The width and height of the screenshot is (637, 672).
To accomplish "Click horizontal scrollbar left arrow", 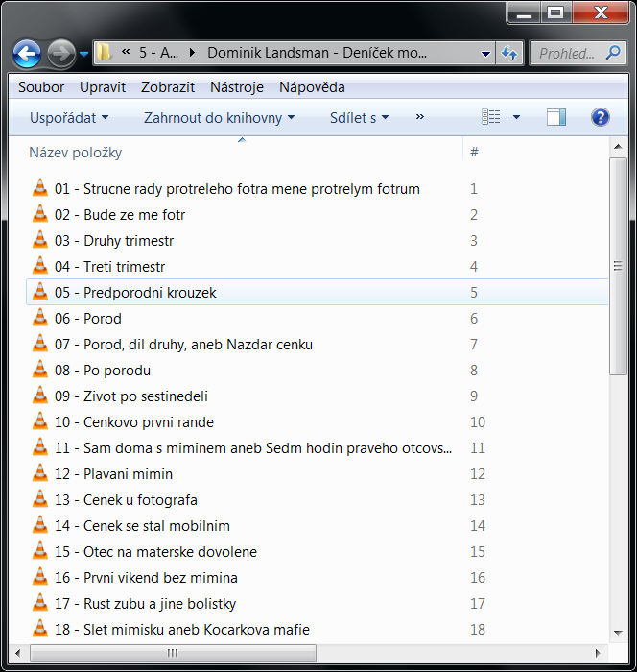I will coord(17,653).
